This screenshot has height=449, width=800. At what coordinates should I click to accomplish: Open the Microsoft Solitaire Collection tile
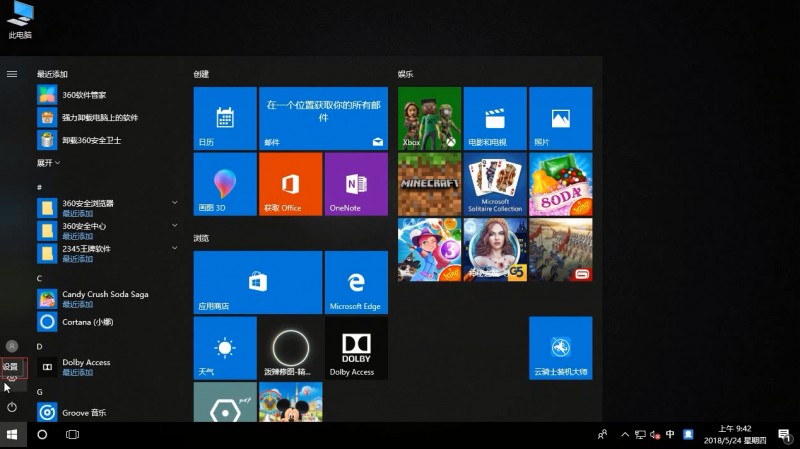(495, 184)
